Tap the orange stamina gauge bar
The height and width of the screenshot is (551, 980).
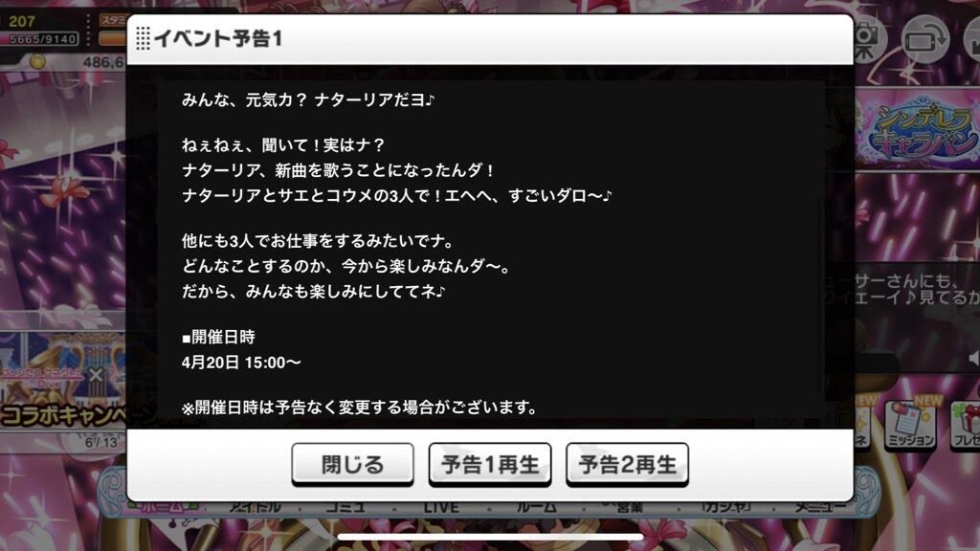point(113,38)
